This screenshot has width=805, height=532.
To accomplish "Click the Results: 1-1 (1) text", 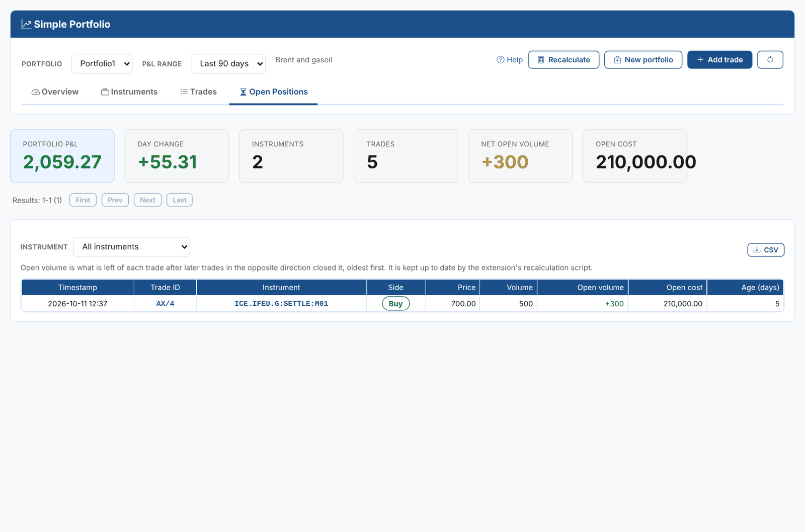I will pos(37,200).
